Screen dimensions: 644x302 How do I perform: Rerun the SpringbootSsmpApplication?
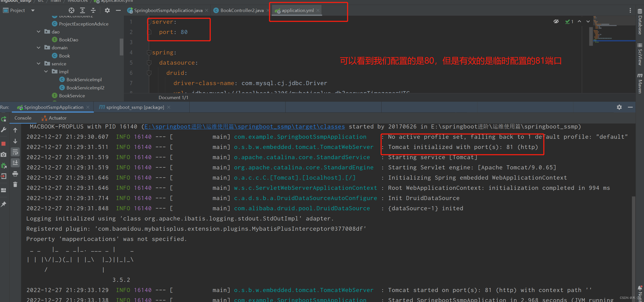click(x=4, y=119)
